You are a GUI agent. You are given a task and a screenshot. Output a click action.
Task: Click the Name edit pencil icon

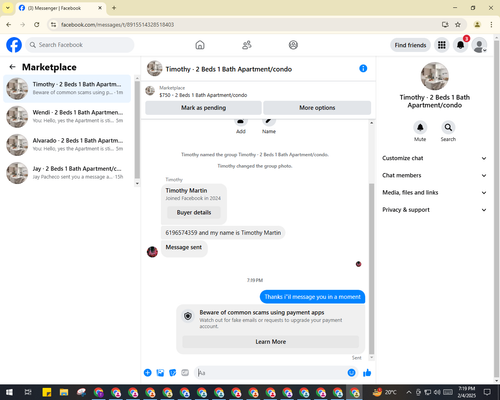tap(269, 122)
